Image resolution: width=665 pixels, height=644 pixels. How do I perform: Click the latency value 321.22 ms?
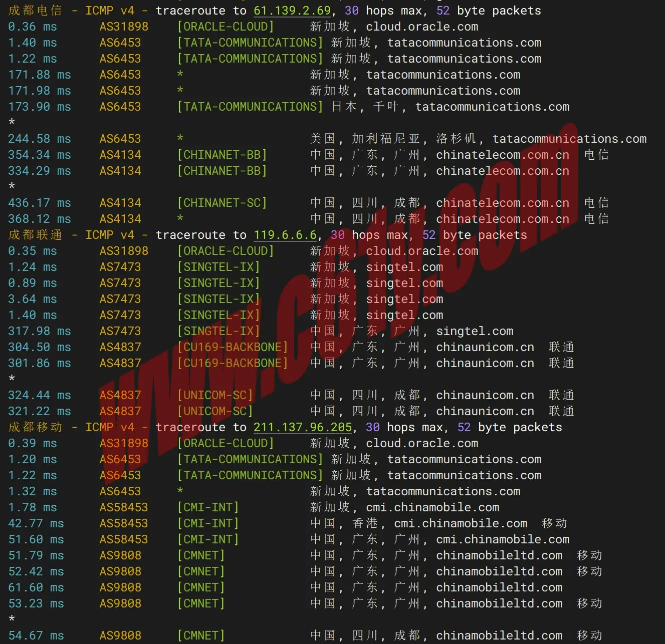click(x=40, y=411)
